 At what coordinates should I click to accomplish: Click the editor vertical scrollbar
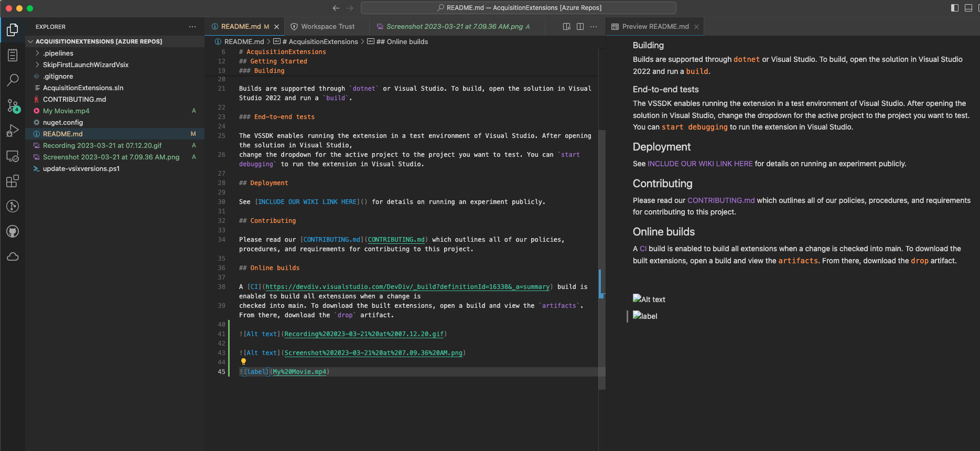point(602,210)
